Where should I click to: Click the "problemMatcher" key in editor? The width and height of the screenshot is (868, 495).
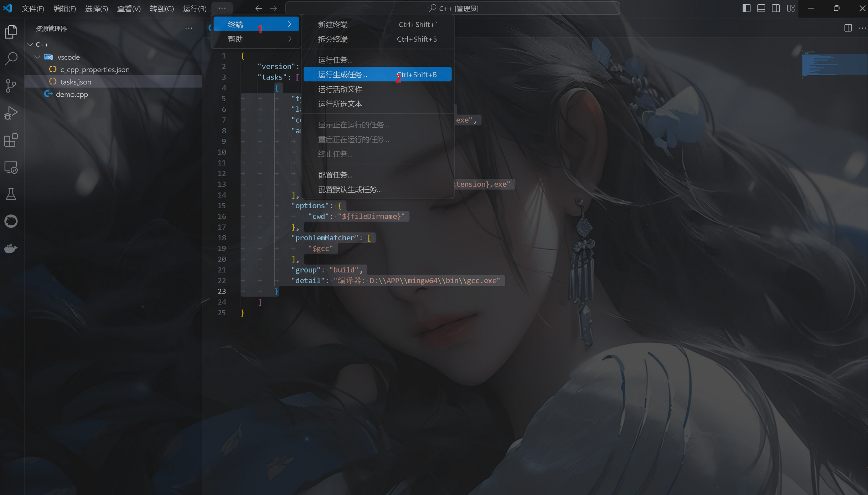point(325,238)
